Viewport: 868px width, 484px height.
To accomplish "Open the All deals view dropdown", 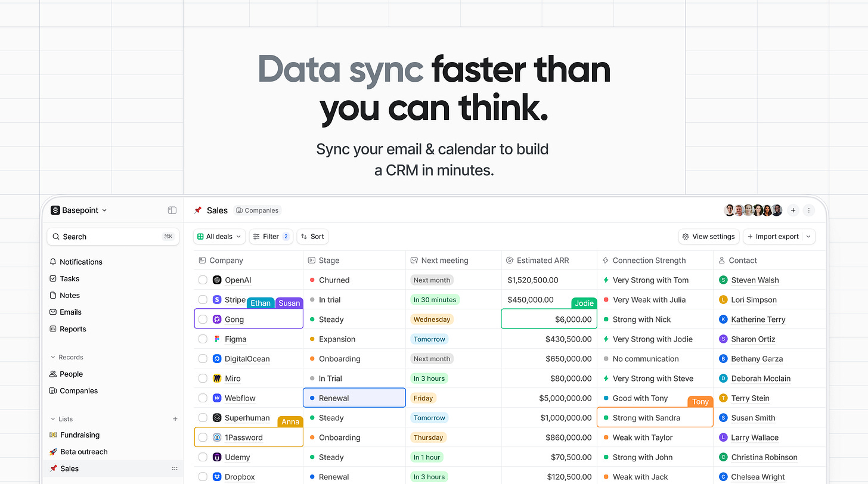I will (x=219, y=237).
